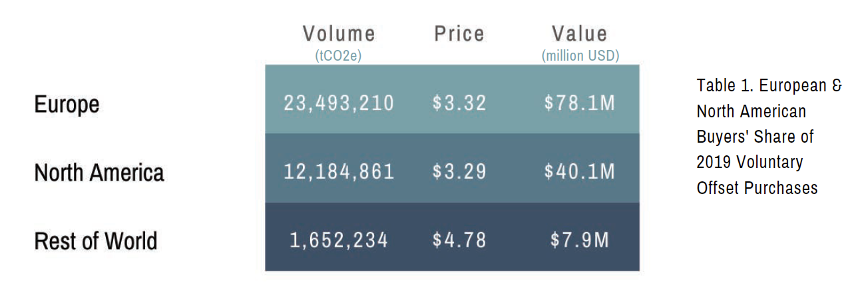Select North America's $3.29 price
Image resolution: width=868 pixels, height=296 pixels.
[459, 172]
